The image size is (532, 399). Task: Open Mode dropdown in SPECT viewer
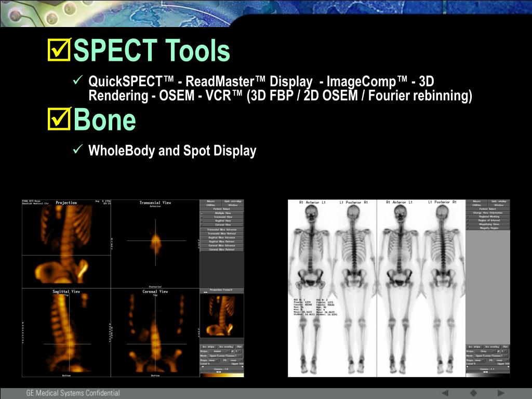[225, 355]
